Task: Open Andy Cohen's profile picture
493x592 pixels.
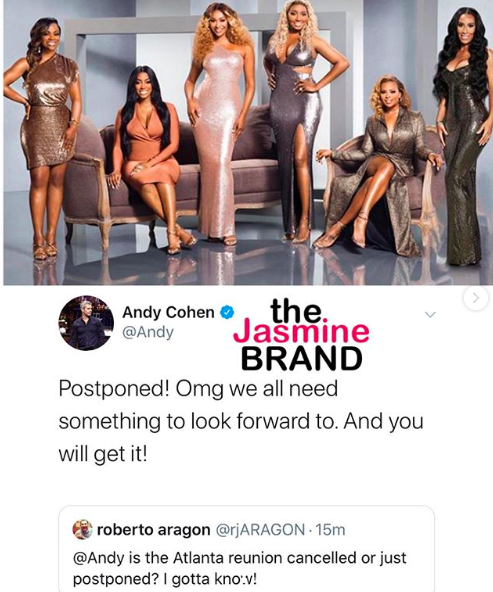Action: coord(86,323)
